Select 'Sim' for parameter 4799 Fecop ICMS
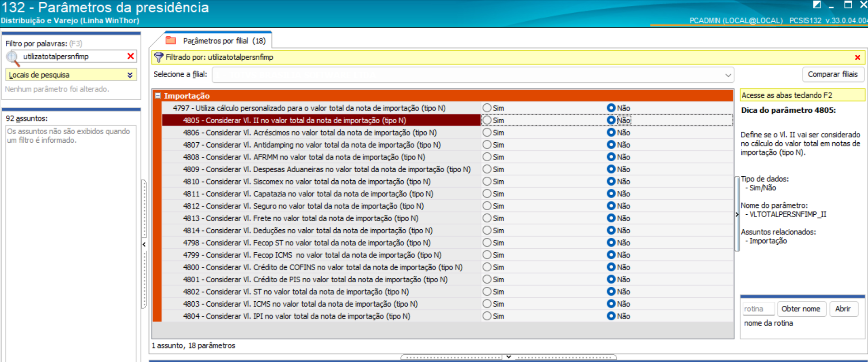 point(487,255)
